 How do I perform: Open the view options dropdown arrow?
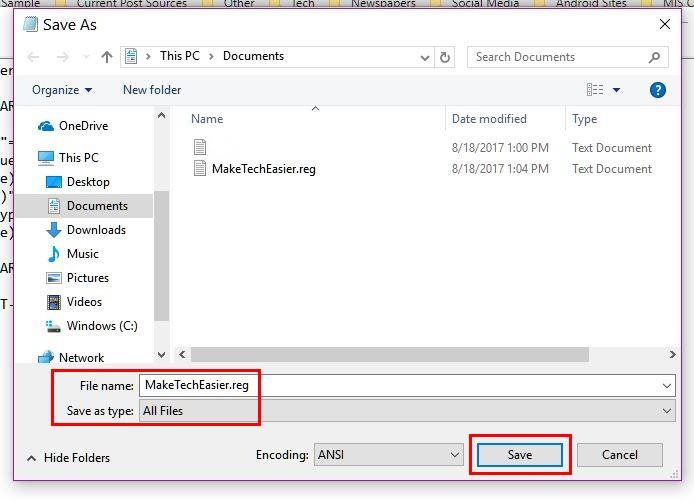tap(616, 90)
